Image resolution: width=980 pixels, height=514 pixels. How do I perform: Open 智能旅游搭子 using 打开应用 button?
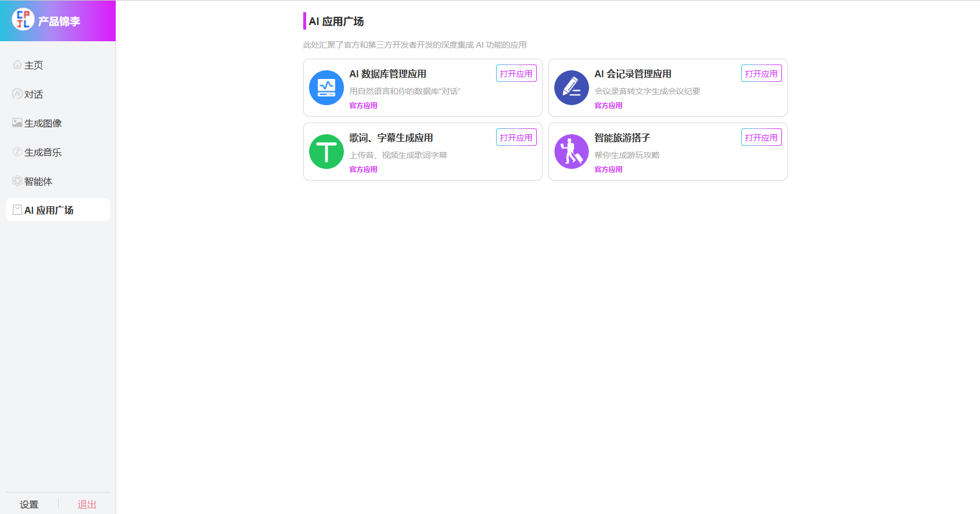(x=761, y=138)
